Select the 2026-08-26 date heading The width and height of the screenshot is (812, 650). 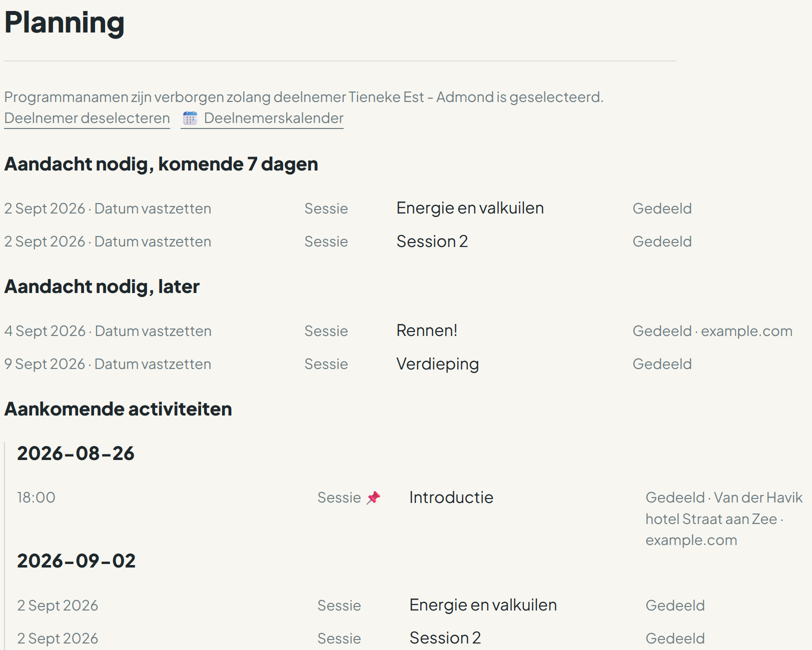[x=76, y=453]
